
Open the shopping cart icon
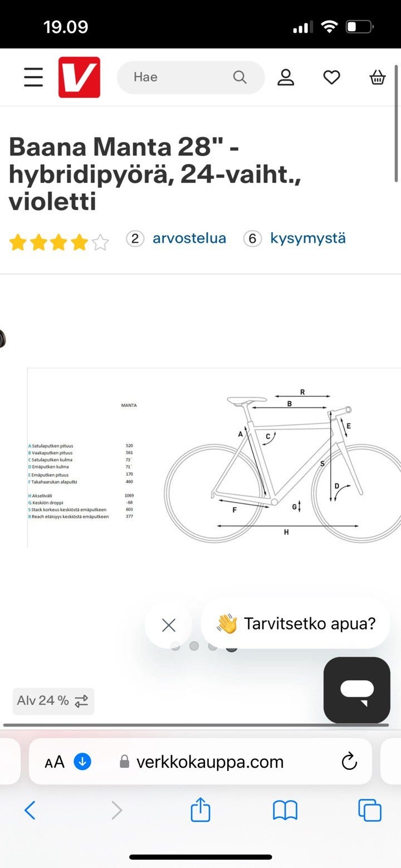coord(377,77)
